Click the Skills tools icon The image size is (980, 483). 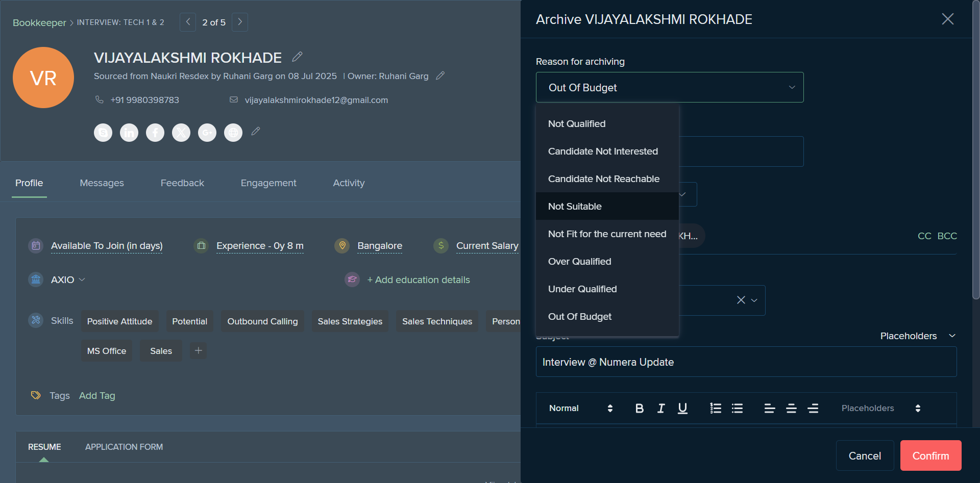pos(36,320)
